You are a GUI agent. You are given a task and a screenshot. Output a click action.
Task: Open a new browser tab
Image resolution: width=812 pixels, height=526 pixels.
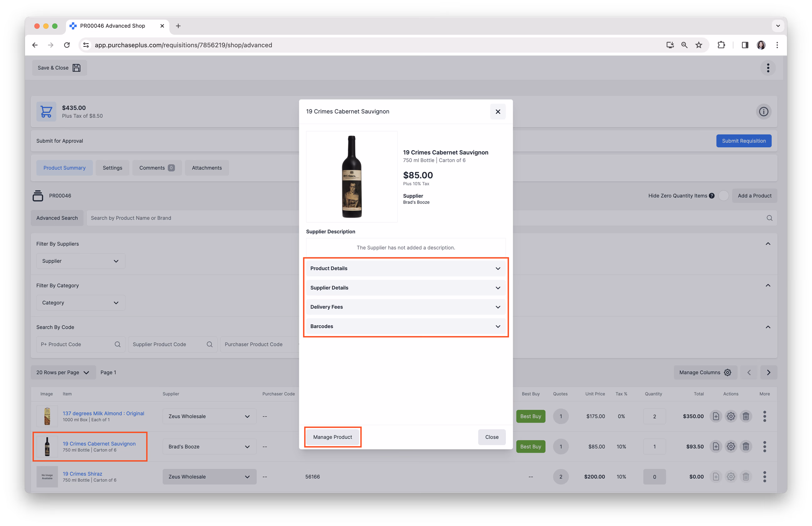tap(178, 26)
